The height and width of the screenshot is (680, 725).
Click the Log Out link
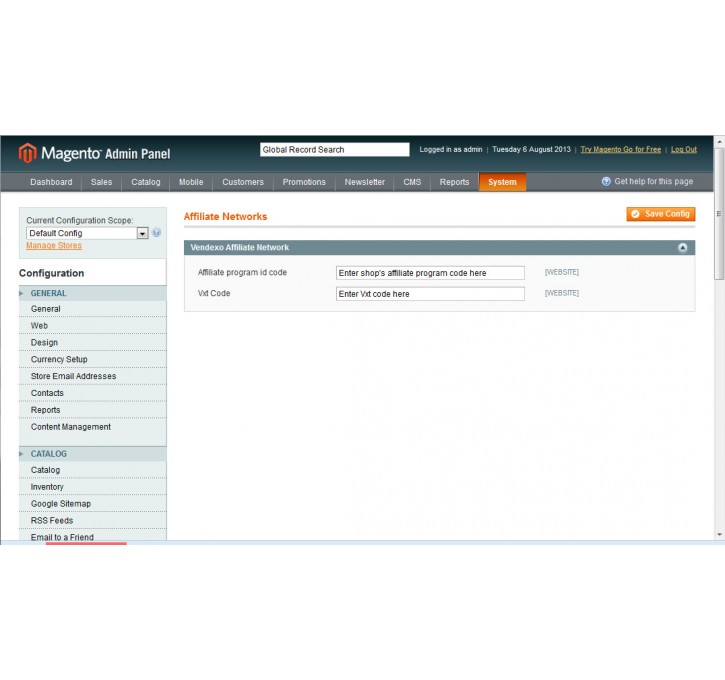(x=683, y=149)
